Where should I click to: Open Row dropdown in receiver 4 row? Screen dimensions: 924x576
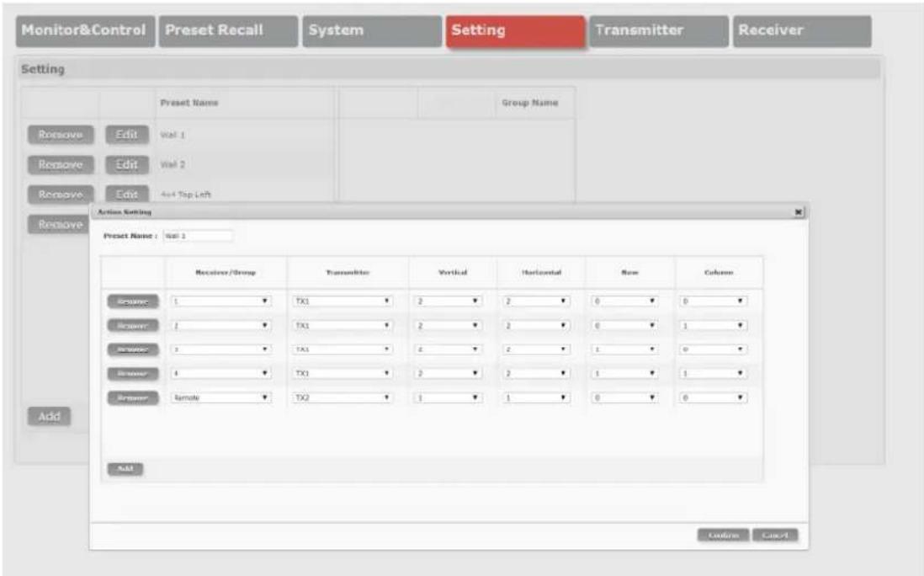tap(625, 373)
